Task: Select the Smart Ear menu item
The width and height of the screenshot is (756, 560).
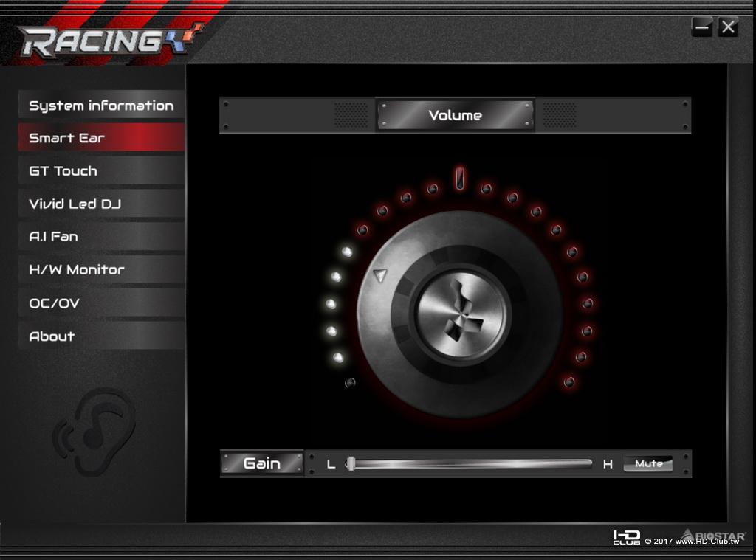Action: point(101,138)
